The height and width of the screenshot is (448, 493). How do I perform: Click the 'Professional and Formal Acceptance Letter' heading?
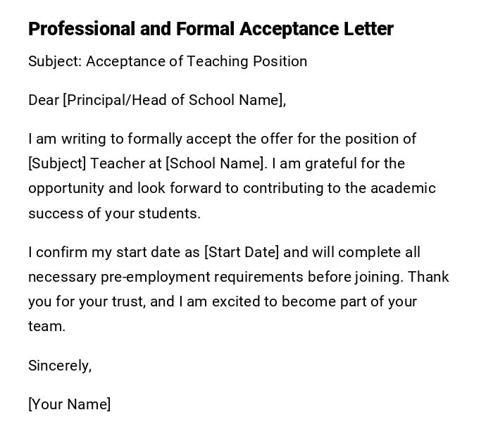pyautogui.click(x=211, y=29)
